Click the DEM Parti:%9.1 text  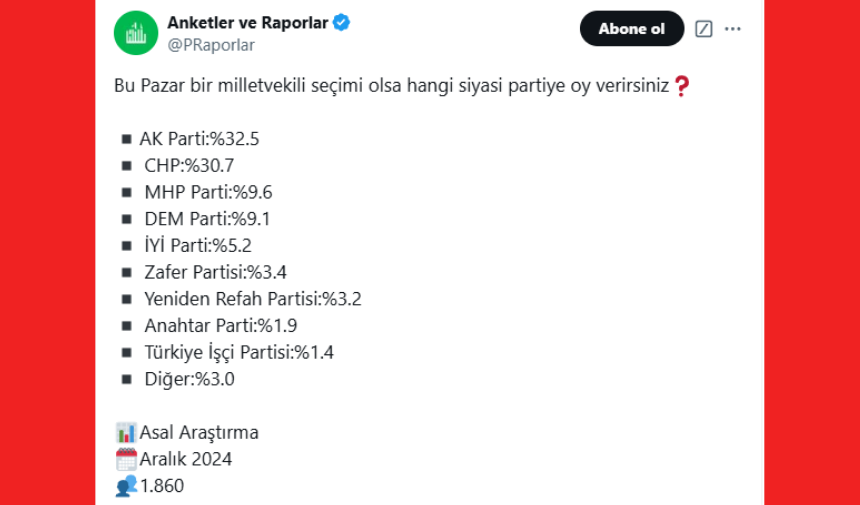207,219
